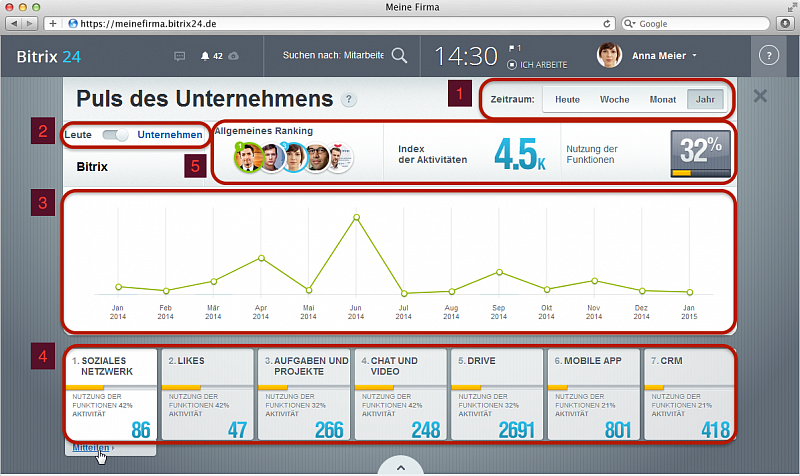Click the last avatar in ranking row
800x476 pixels.
click(339, 158)
